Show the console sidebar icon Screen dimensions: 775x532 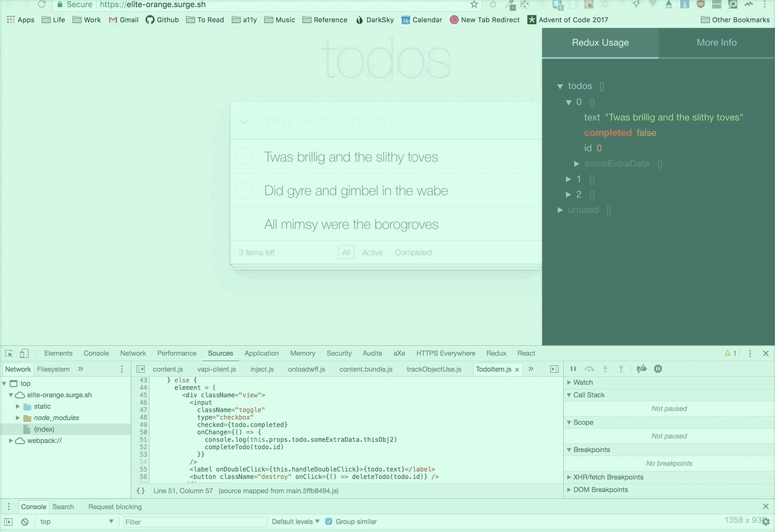click(9, 522)
